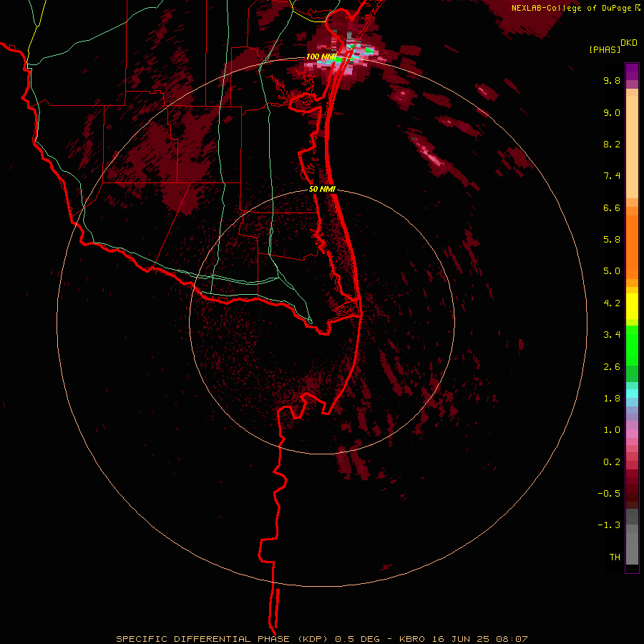Screen dimensions: 644x644
Task: Click the 9.8 color scale value
Action: [x=612, y=80]
